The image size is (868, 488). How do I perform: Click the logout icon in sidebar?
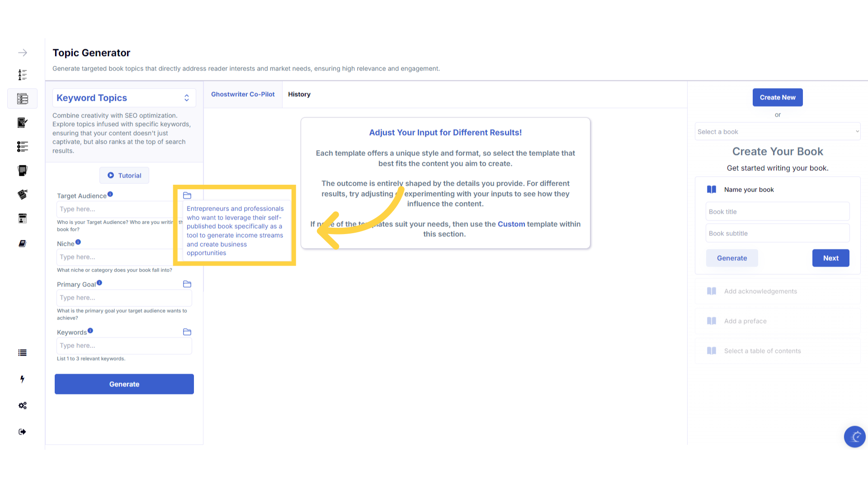click(23, 432)
